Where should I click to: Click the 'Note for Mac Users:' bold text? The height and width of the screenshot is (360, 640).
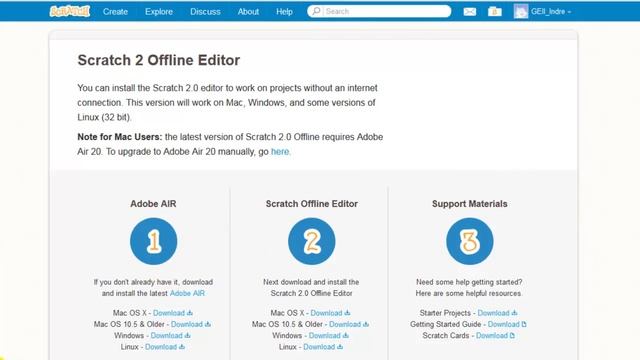pyautogui.click(x=120, y=137)
